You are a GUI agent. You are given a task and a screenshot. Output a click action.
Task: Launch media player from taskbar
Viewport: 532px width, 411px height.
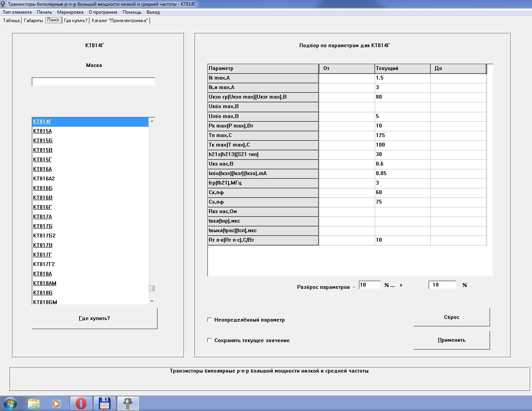tap(57, 403)
